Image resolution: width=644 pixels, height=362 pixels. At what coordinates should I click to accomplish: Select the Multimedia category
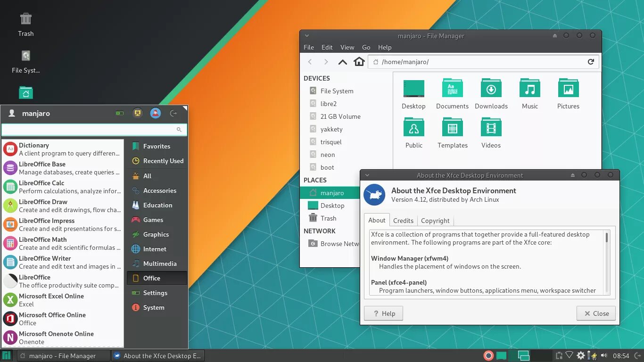[157, 263]
